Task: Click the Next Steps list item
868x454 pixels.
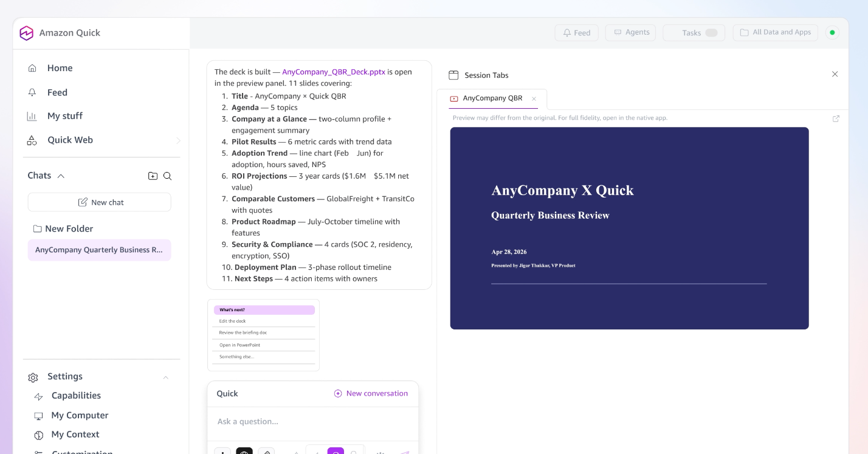Action: point(306,279)
